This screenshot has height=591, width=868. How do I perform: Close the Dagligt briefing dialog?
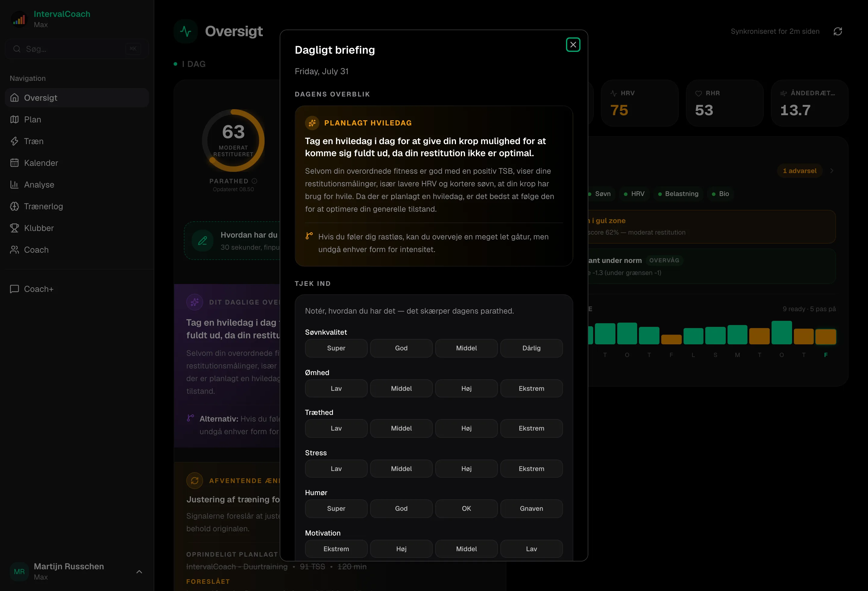(573, 45)
